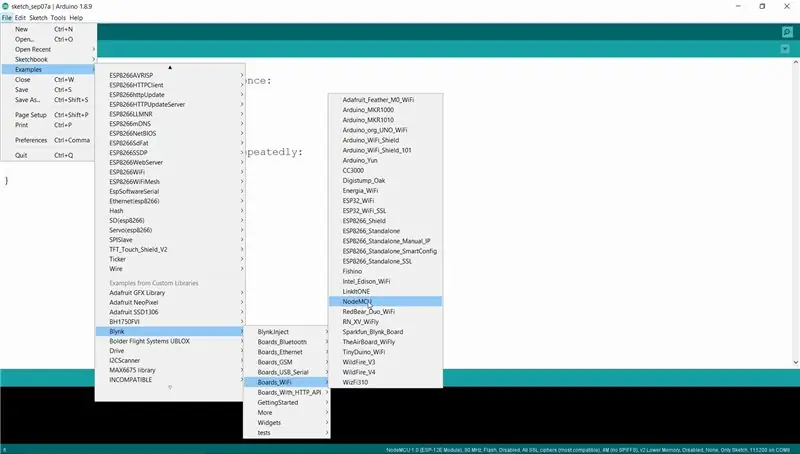Select the Boards_WiFi submenu
Viewport: 800px width, 454px height.
click(x=287, y=382)
